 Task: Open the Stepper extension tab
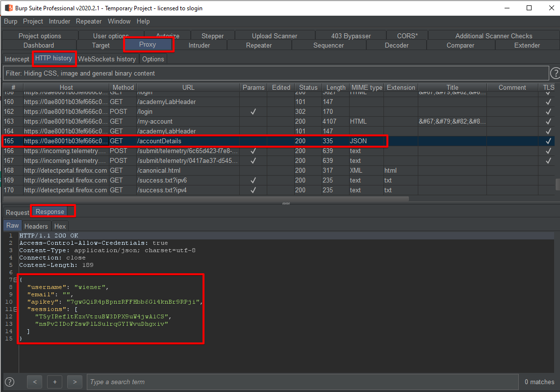pyautogui.click(x=212, y=36)
